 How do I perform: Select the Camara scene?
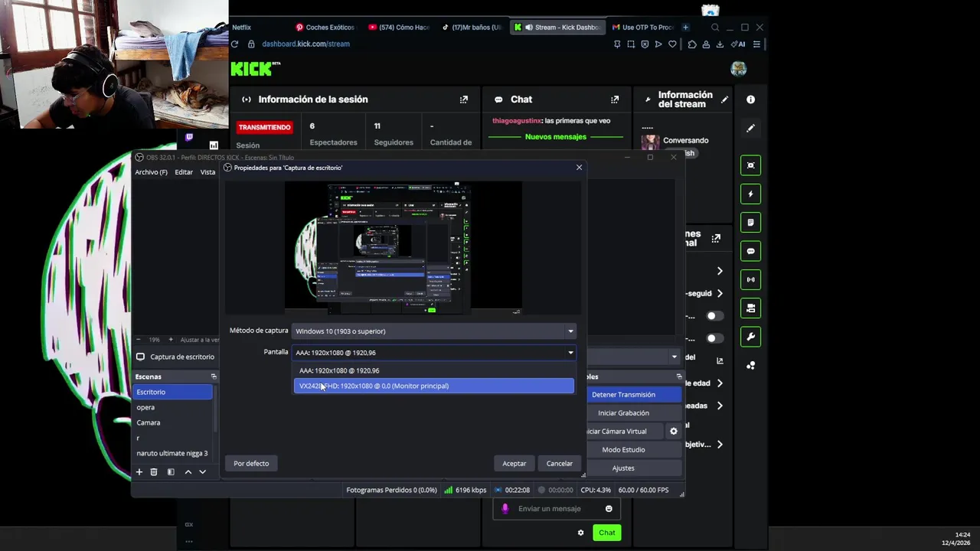(x=173, y=422)
